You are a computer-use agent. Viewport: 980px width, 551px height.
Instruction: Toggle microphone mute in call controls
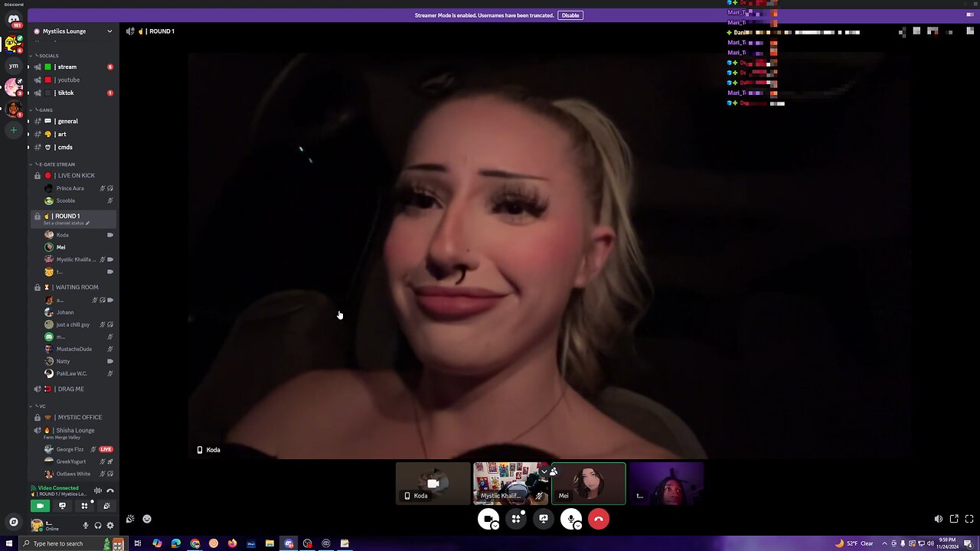[x=570, y=519]
